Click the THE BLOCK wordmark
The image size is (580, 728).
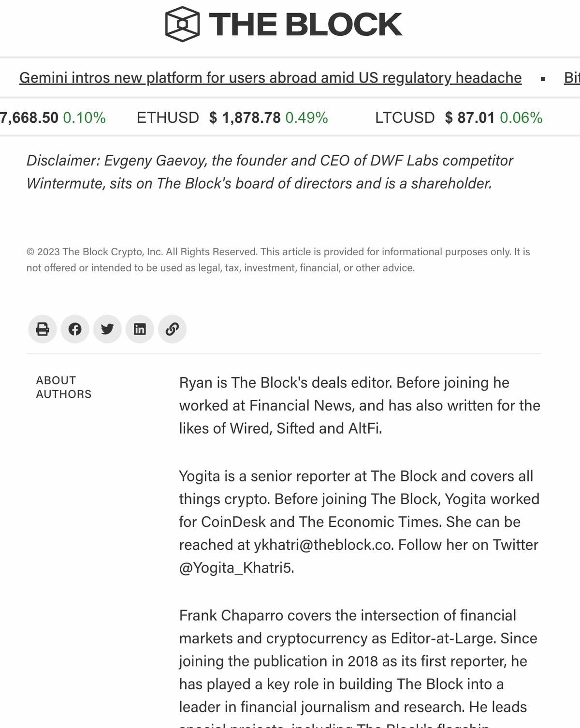305,24
